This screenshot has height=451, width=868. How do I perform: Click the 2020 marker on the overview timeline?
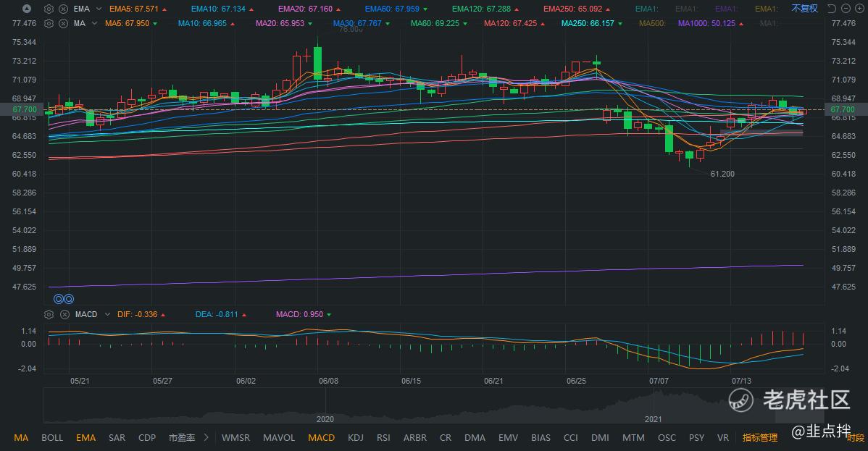(325, 419)
